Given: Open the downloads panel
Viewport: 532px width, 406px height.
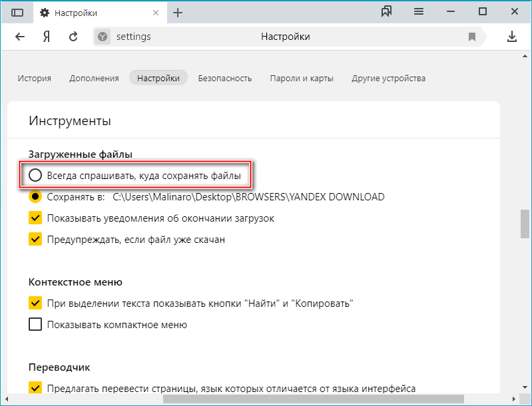Looking at the screenshot, I should (x=511, y=37).
